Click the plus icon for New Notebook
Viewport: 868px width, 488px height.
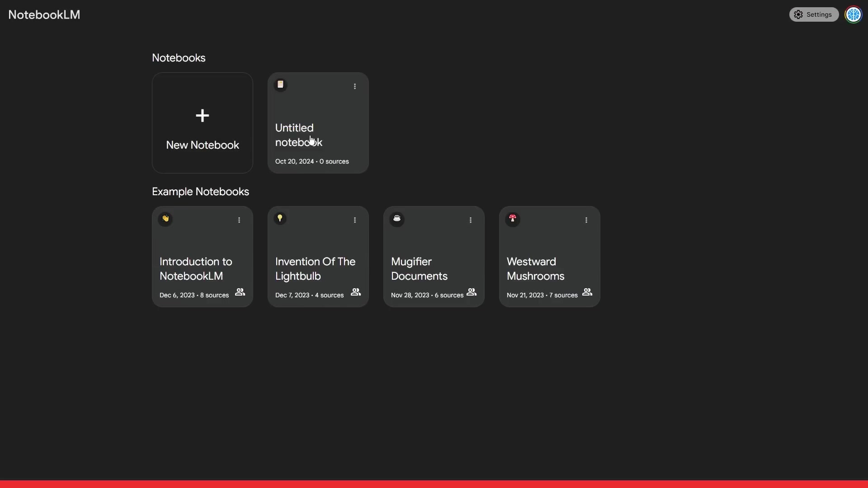(202, 116)
